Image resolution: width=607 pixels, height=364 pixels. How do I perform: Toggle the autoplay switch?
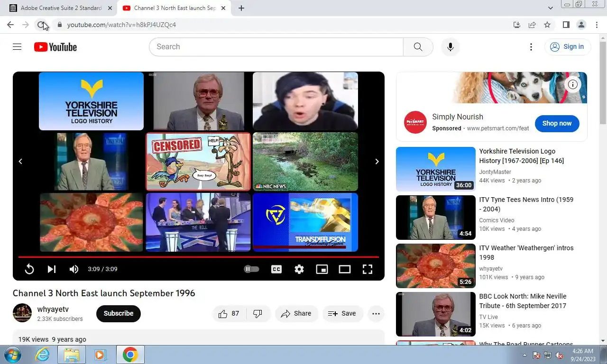251,269
